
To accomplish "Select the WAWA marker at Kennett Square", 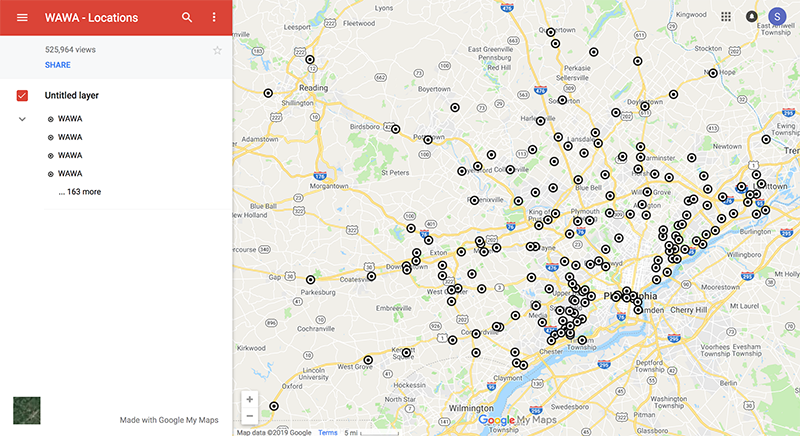I will (x=406, y=352).
